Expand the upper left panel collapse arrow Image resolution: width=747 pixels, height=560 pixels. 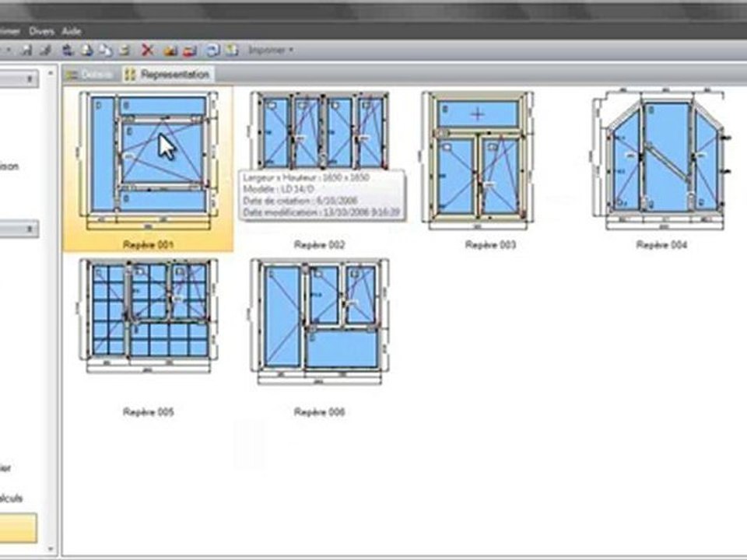tap(30, 78)
